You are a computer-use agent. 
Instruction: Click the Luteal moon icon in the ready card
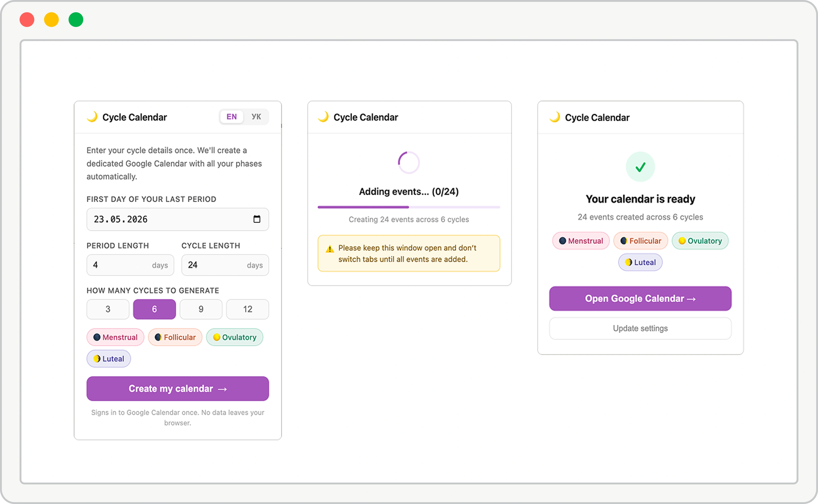[628, 262]
